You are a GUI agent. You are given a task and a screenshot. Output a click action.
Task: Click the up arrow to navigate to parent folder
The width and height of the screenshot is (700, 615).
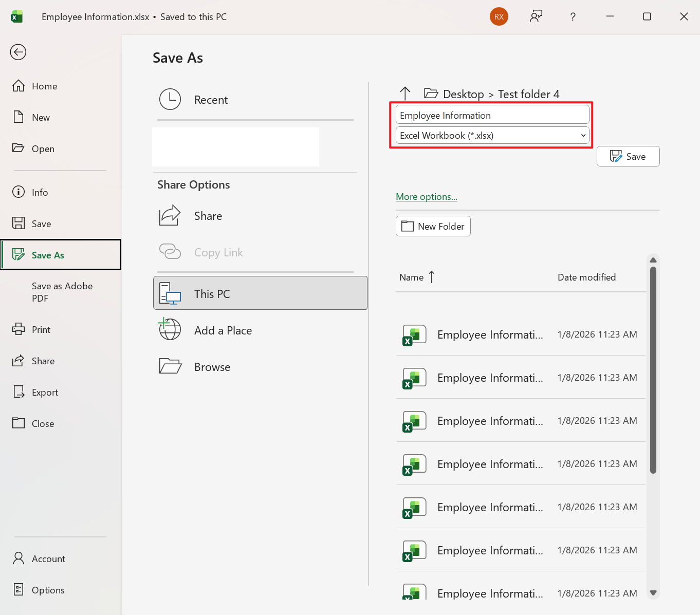tap(406, 94)
